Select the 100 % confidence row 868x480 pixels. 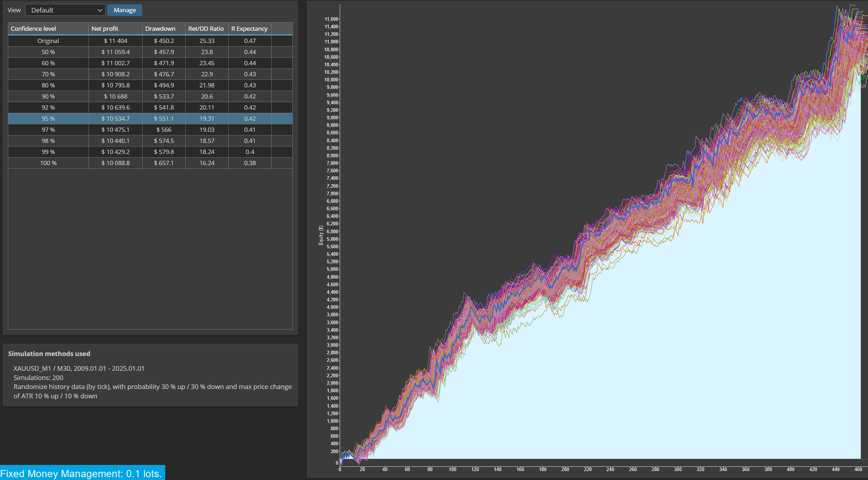150,163
